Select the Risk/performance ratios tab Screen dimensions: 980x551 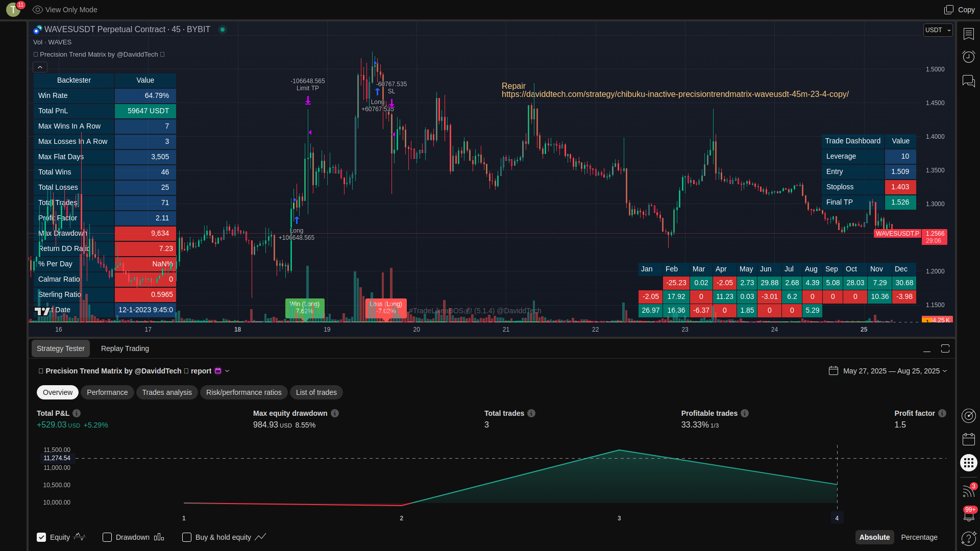(x=244, y=392)
